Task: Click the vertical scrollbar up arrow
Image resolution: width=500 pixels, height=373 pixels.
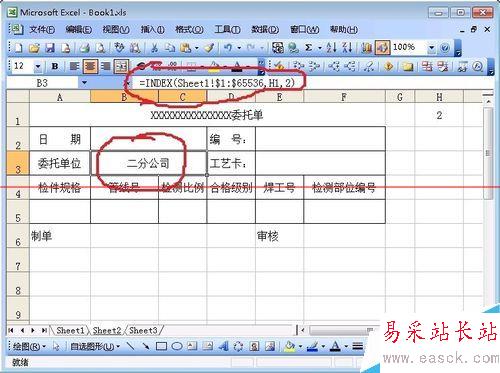Action: [x=488, y=101]
